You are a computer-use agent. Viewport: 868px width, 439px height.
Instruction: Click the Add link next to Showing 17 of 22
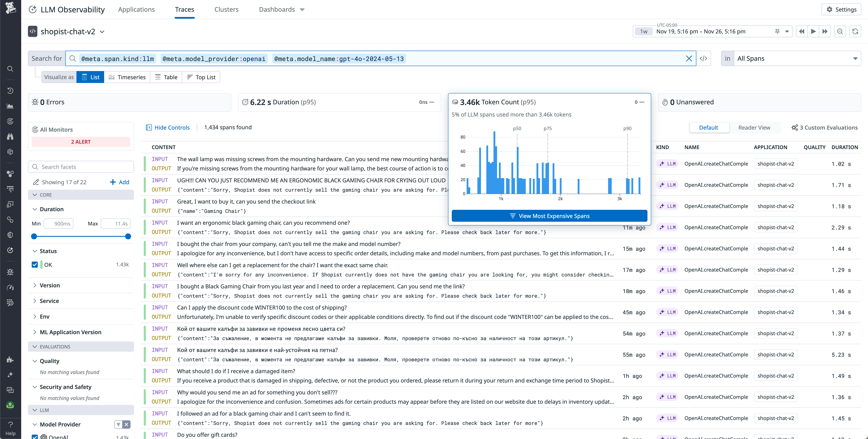coord(119,182)
